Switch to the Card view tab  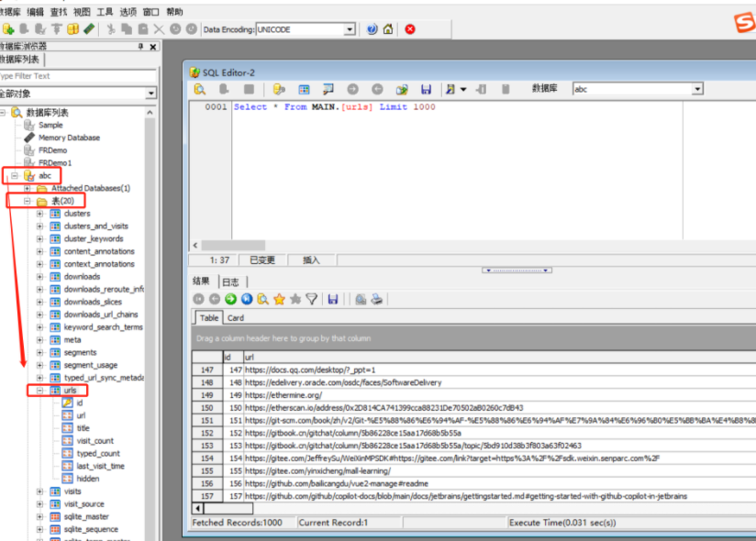coord(236,318)
